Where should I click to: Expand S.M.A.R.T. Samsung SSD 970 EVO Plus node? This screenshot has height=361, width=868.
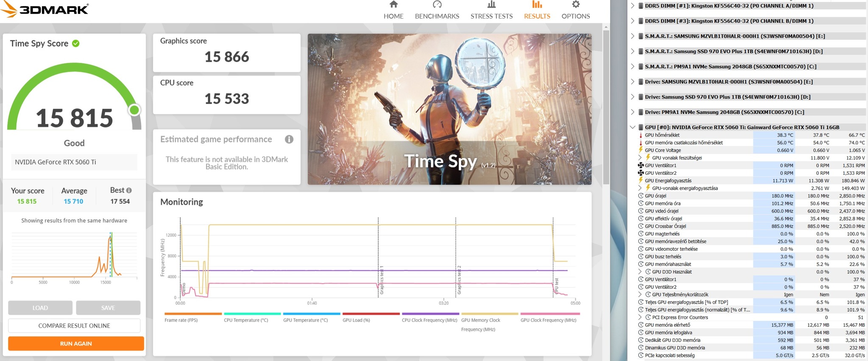click(633, 51)
